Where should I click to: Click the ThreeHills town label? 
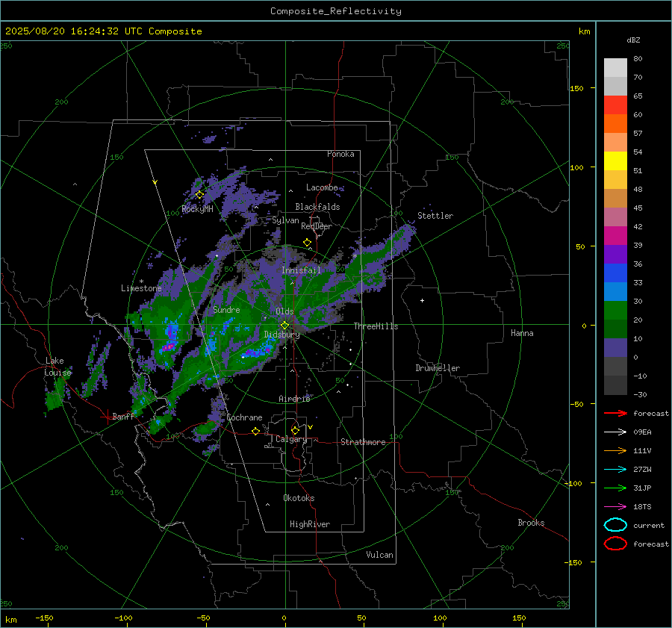point(376,326)
